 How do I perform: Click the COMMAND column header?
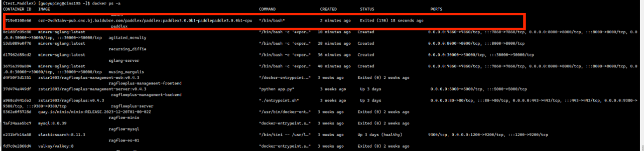(267, 9)
